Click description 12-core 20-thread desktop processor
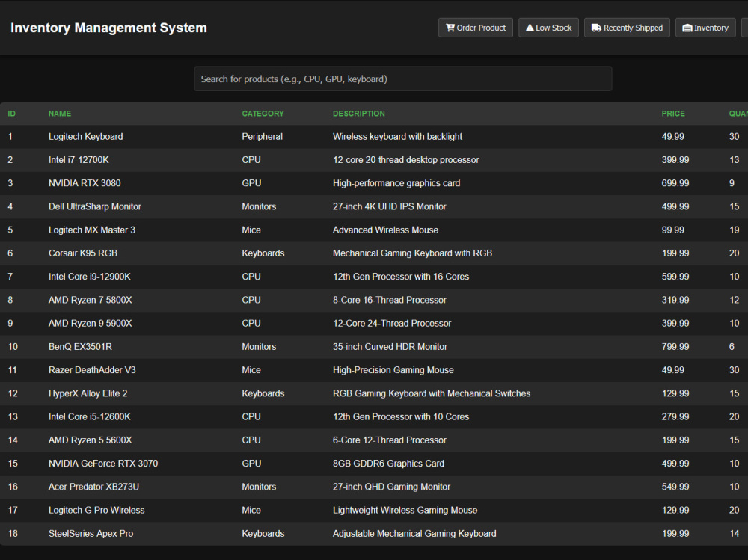Image resolution: width=748 pixels, height=560 pixels. pos(405,160)
